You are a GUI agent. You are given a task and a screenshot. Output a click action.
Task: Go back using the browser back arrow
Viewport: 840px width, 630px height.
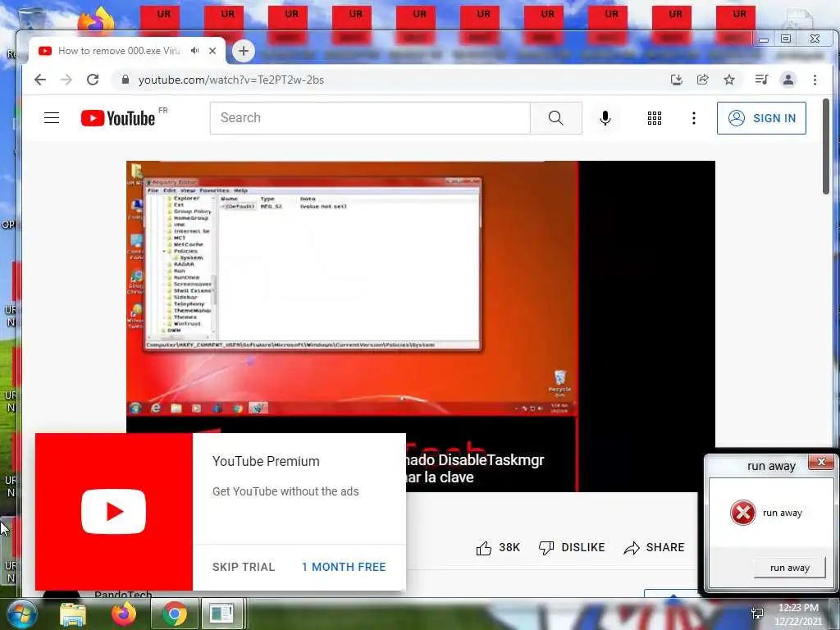point(40,80)
